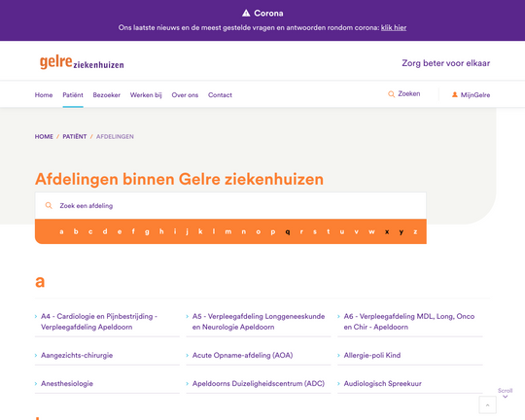Image resolution: width=525 pixels, height=420 pixels.
Task: Jump to letter w in alphabet bar
Action: (x=371, y=231)
